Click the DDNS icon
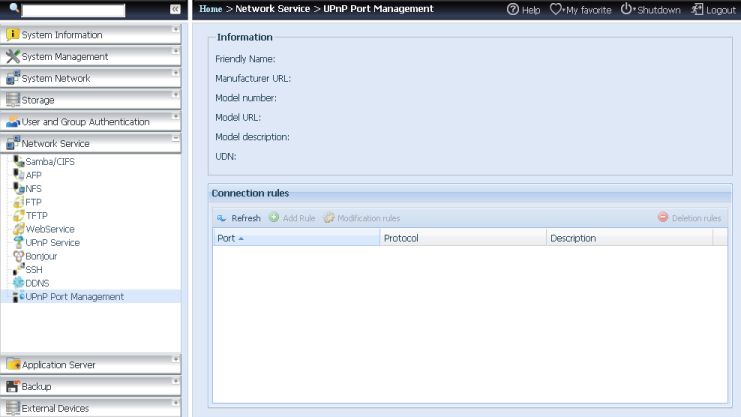 pyautogui.click(x=18, y=283)
